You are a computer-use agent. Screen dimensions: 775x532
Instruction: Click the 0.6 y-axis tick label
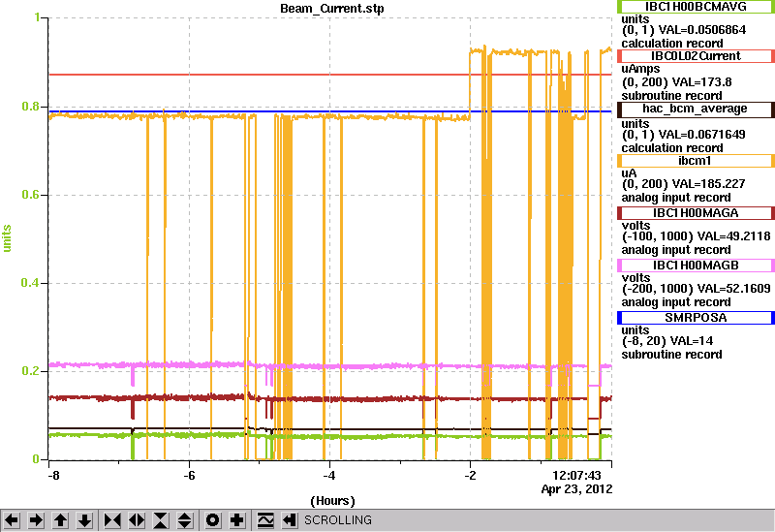pyautogui.click(x=31, y=195)
